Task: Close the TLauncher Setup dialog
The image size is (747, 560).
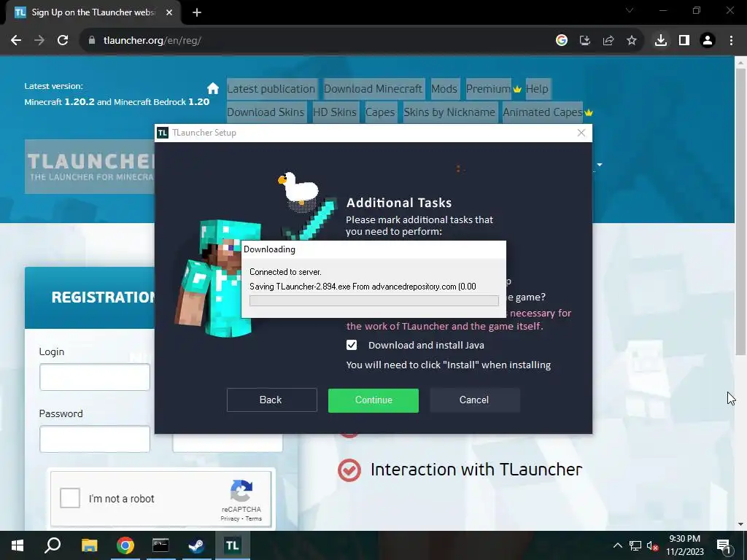Action: [581, 133]
